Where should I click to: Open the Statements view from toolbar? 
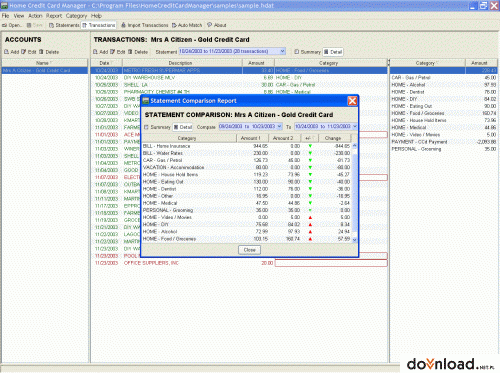pos(64,25)
